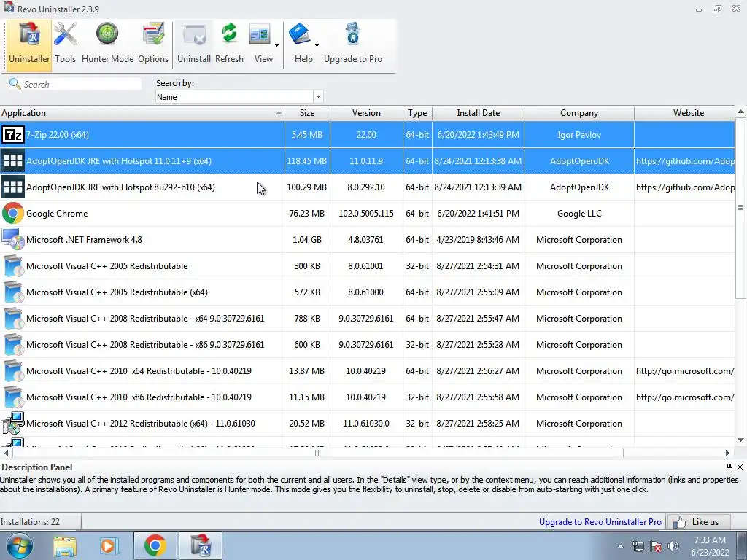Click the Igor Pavlov company cell
This screenshot has width=747, height=560.
coord(579,135)
